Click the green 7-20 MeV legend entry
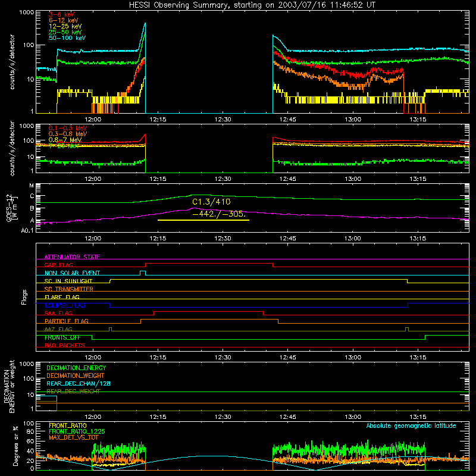Screen dimensions: 476x476 [x=64, y=146]
